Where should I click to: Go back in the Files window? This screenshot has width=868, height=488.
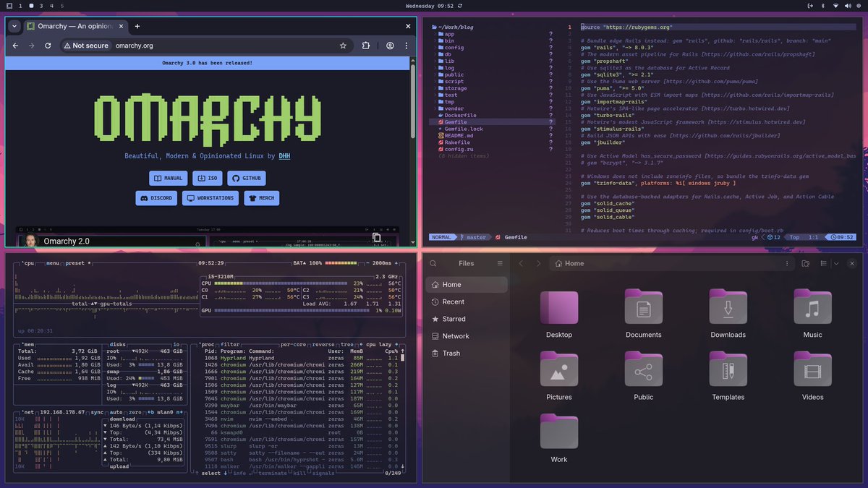point(521,263)
